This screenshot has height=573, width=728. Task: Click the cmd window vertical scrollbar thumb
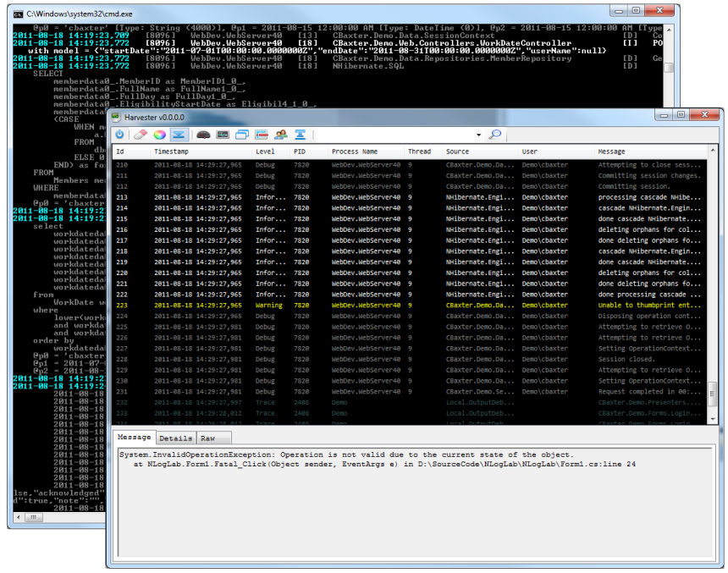669,68
